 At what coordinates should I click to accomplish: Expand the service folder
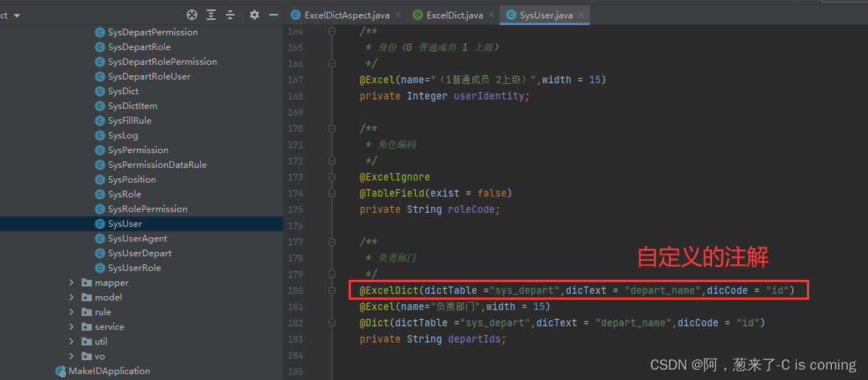71,327
